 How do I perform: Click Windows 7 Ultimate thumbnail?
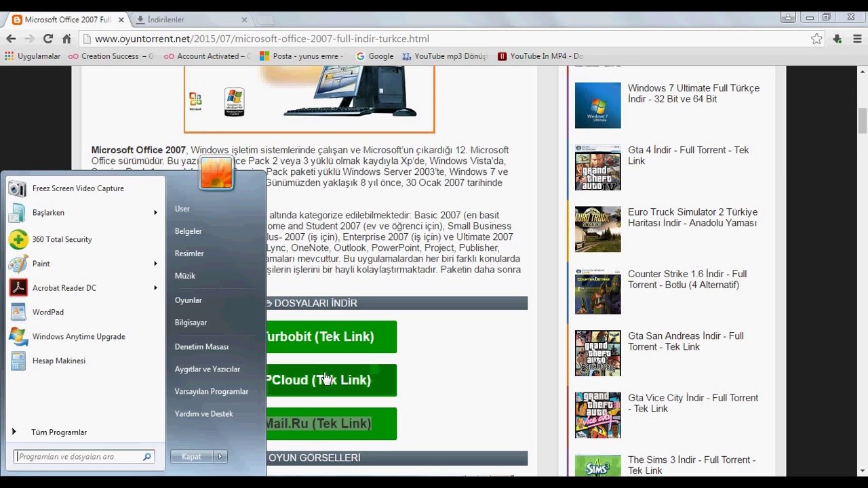tap(598, 106)
